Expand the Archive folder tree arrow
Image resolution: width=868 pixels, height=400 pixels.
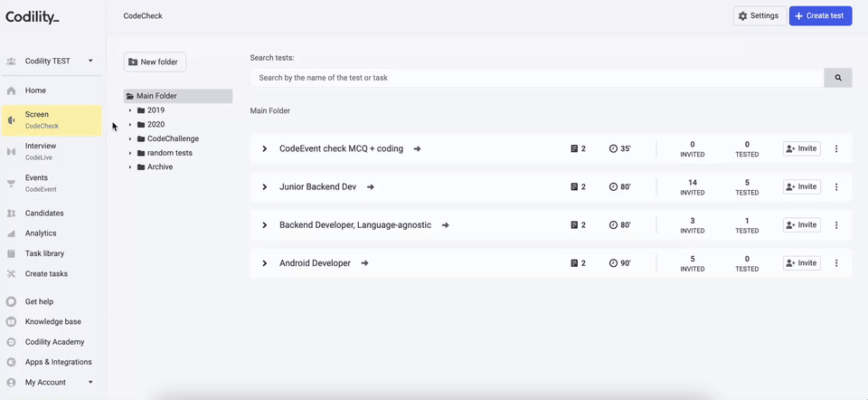pos(130,167)
